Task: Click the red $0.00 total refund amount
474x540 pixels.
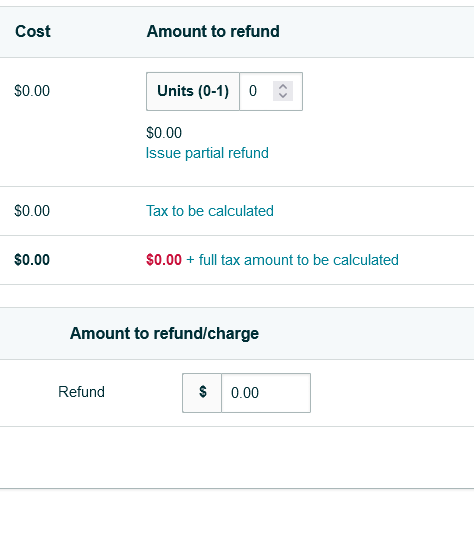Action: tap(164, 260)
